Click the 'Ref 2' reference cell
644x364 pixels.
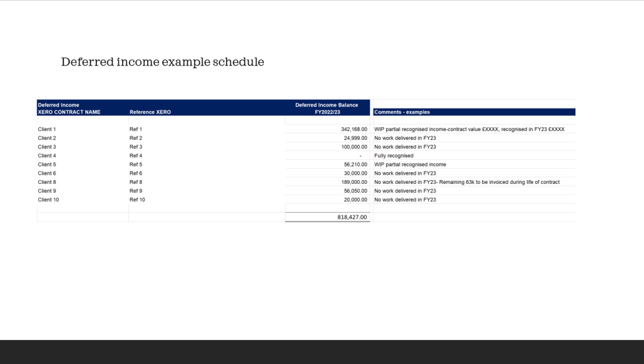(x=136, y=138)
